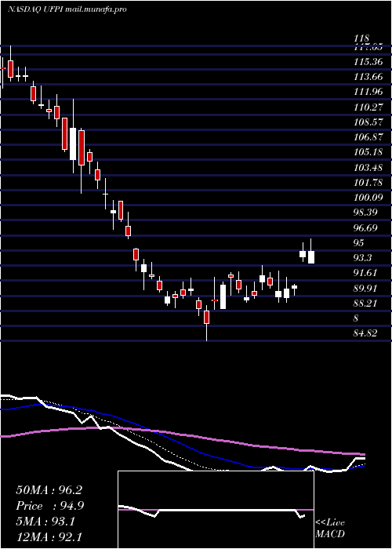Click the 93.3 price axis label
Image resolution: width=392 pixels, height=549 pixels.
(364, 258)
